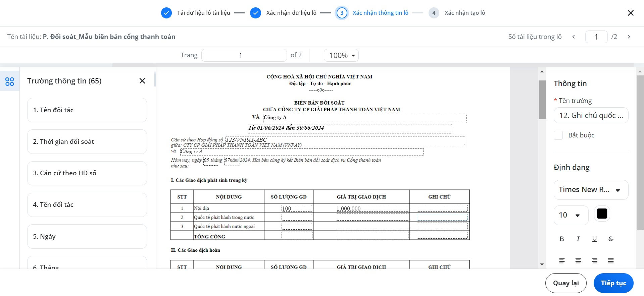The width and height of the screenshot is (644, 296).
Task: Click the properties panel scrollbar thumb
Action: [x=640, y=153]
